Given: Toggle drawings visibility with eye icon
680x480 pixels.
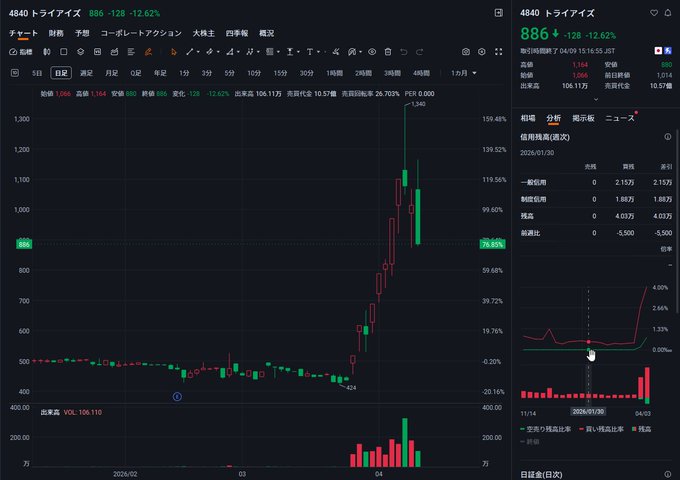Looking at the screenshot, I should (x=372, y=52).
